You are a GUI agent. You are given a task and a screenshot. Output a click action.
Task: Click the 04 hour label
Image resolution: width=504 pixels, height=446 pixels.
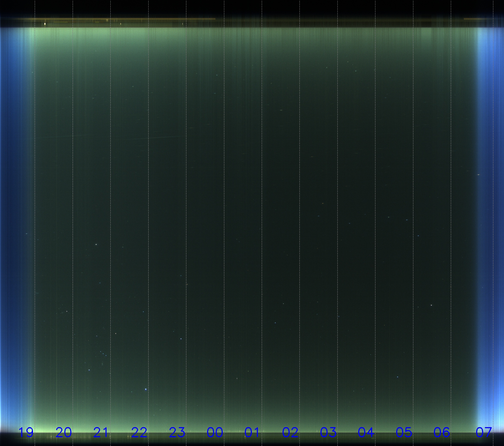366,432
